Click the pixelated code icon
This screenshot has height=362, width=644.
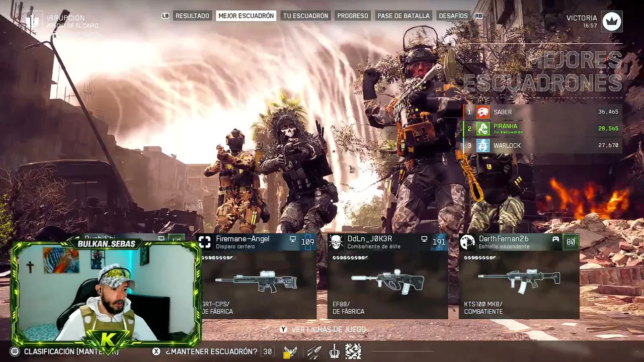(x=353, y=352)
